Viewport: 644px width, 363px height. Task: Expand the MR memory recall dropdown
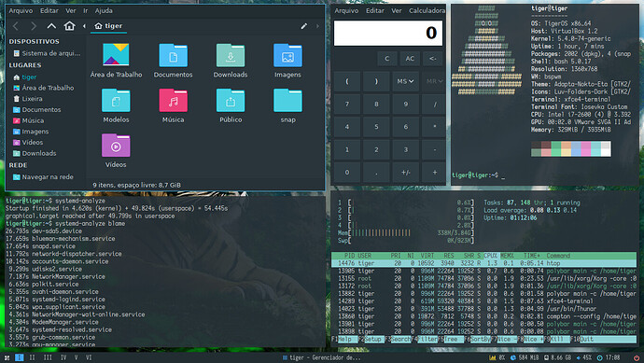(x=434, y=81)
